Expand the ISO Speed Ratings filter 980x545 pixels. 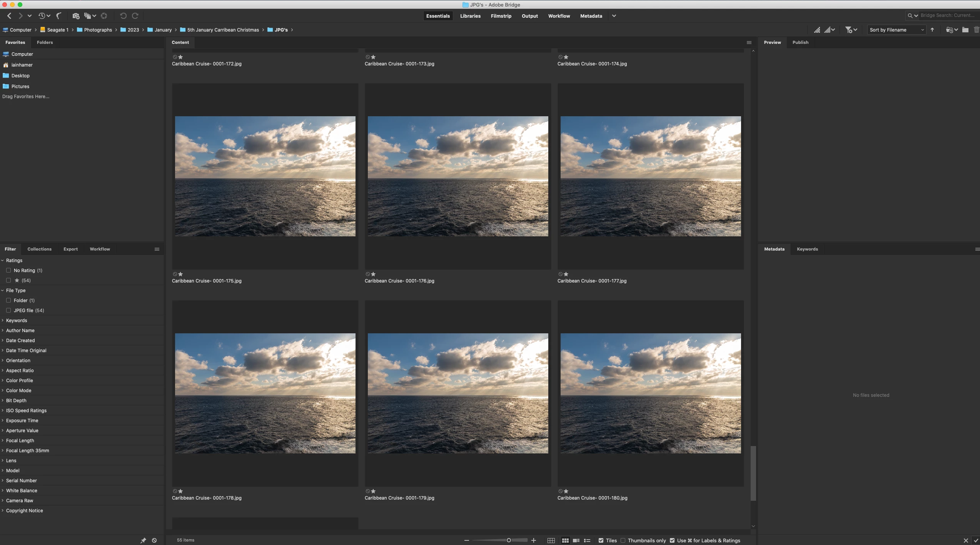(x=26, y=410)
